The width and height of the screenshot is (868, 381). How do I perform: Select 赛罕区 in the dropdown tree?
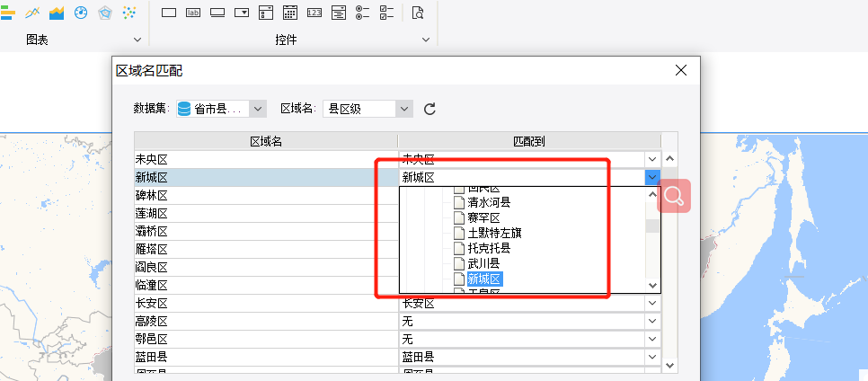click(483, 217)
